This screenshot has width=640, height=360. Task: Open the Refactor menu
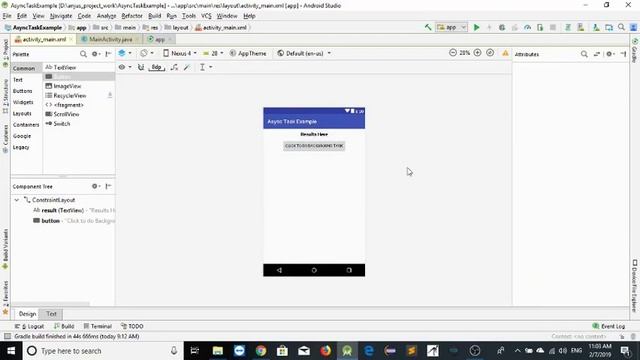[132, 16]
